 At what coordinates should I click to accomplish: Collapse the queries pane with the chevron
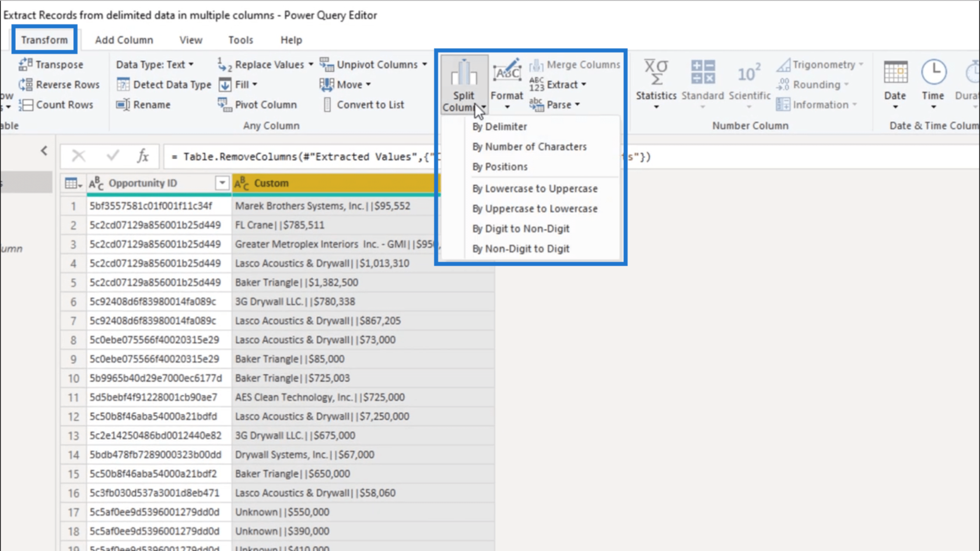44,151
